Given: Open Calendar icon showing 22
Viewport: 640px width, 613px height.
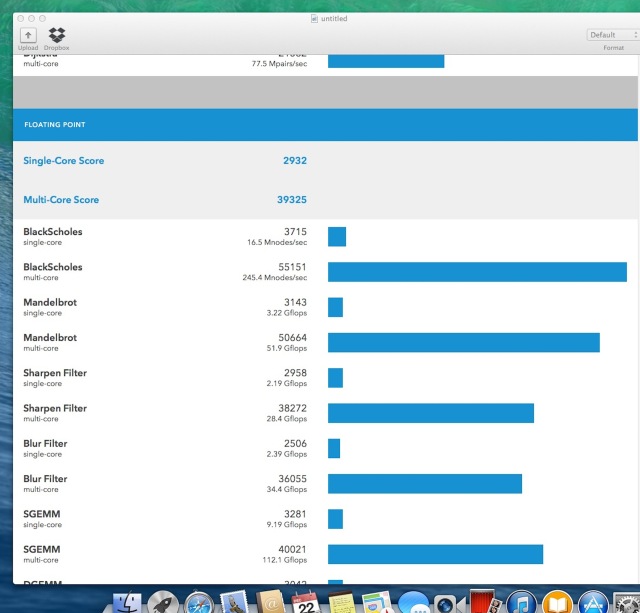Looking at the screenshot, I should pyautogui.click(x=306, y=602).
